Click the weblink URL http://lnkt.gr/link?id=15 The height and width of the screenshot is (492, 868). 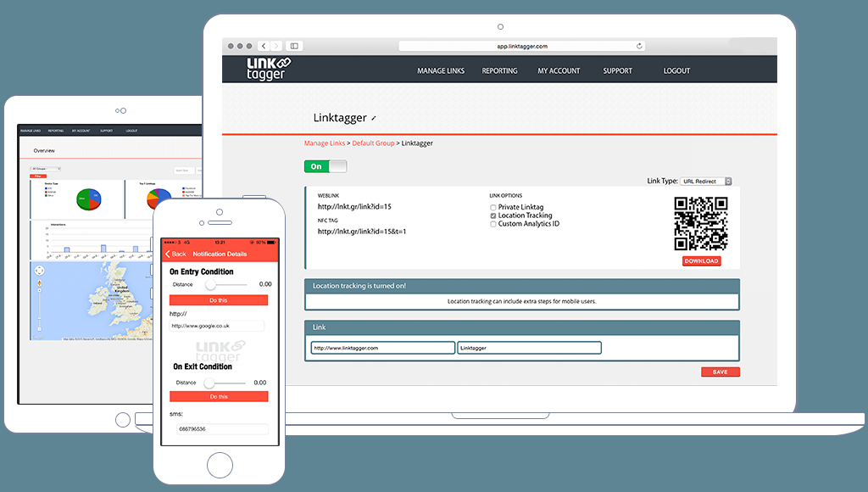tap(354, 207)
